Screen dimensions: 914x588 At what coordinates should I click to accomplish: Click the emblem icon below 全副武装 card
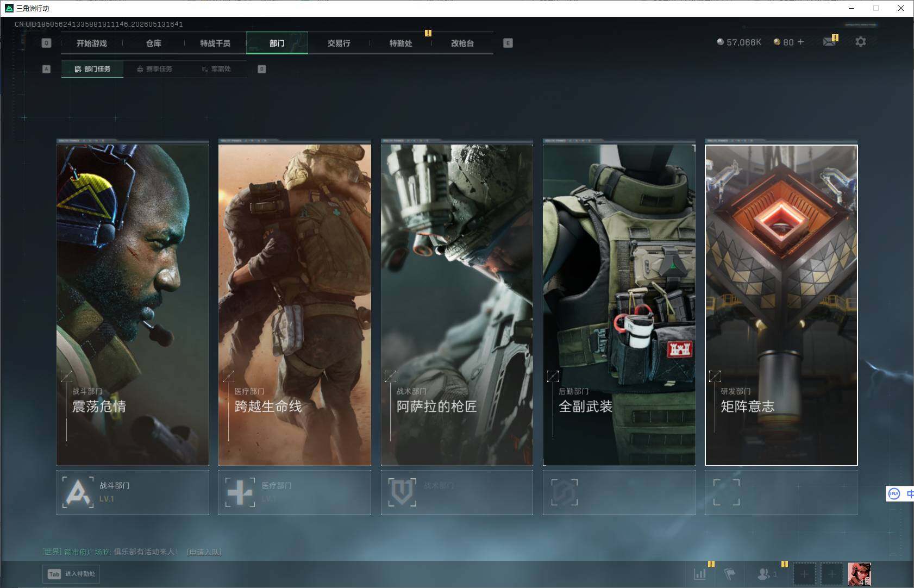[x=565, y=492]
